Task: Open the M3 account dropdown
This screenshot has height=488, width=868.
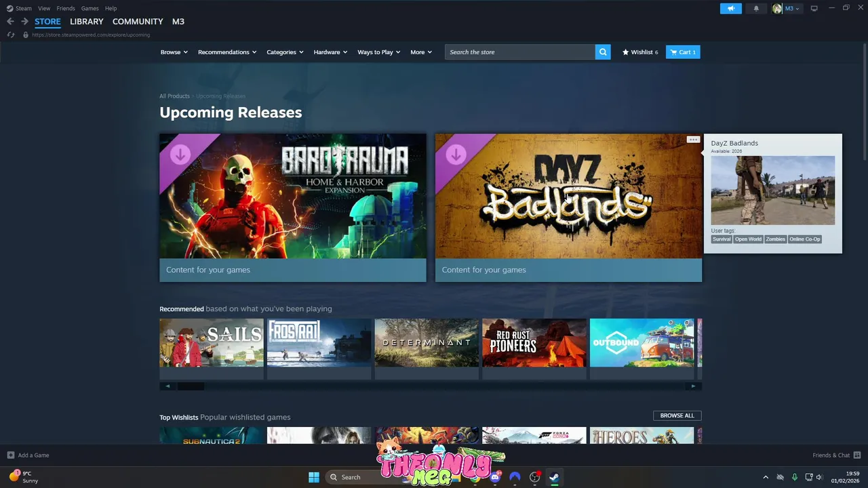Action: tap(792, 9)
